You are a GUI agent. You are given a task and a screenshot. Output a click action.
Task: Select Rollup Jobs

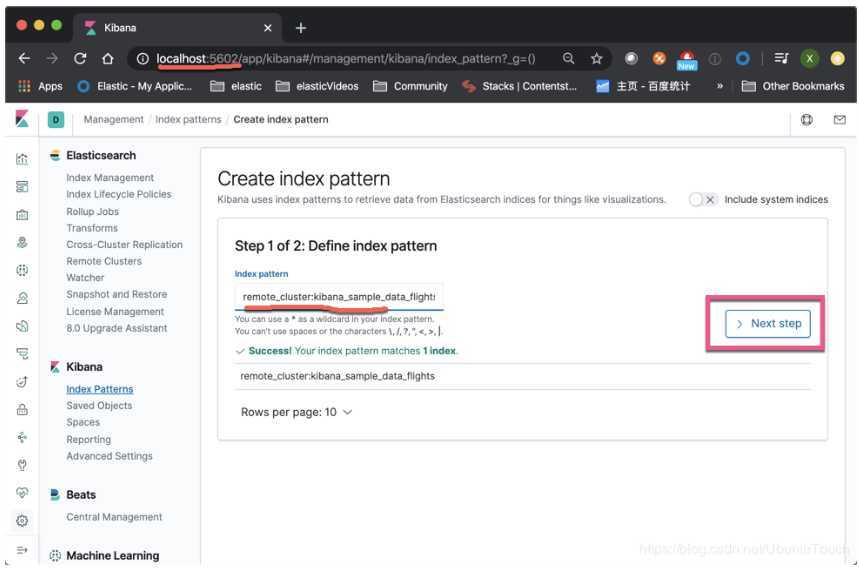(93, 211)
